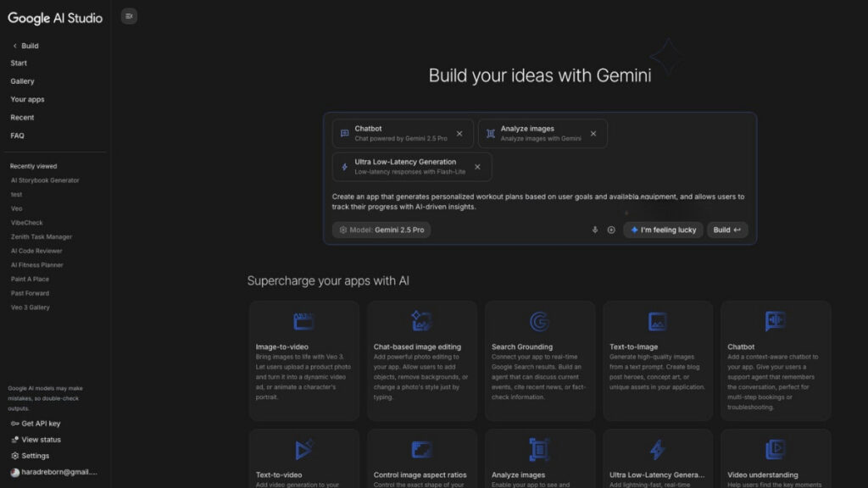Navigate to Your apps
868x488 pixels.
27,99
